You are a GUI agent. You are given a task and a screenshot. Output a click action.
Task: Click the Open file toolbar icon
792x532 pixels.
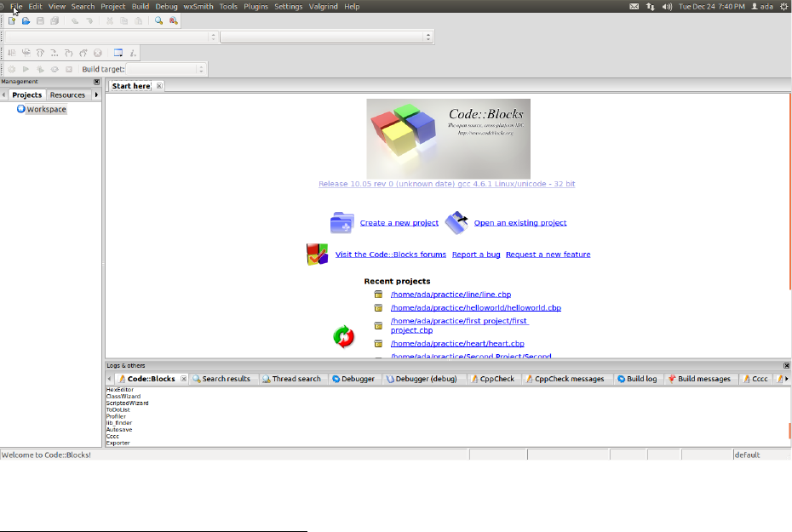tap(26, 20)
